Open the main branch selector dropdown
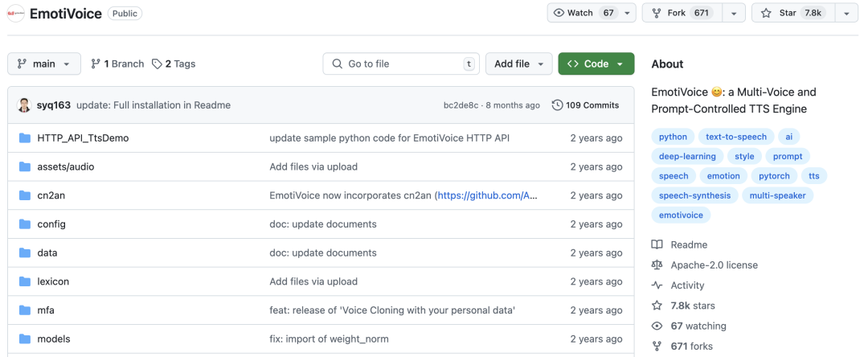 click(x=43, y=64)
